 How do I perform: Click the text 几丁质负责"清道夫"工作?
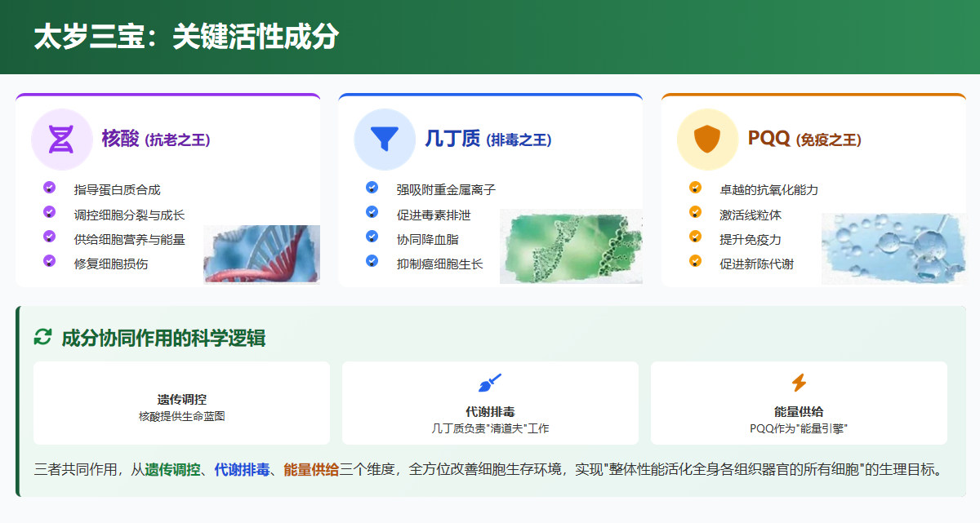coord(490,428)
